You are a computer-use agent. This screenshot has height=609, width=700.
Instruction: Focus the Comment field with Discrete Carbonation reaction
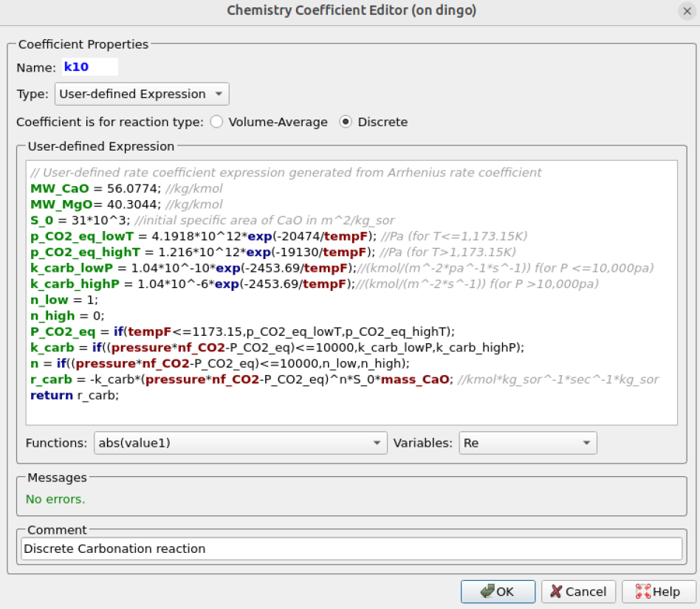point(351,549)
